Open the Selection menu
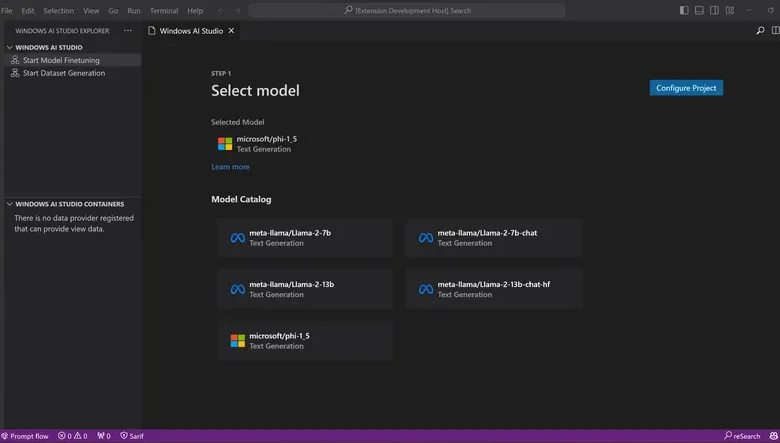780x443 pixels. [58, 10]
